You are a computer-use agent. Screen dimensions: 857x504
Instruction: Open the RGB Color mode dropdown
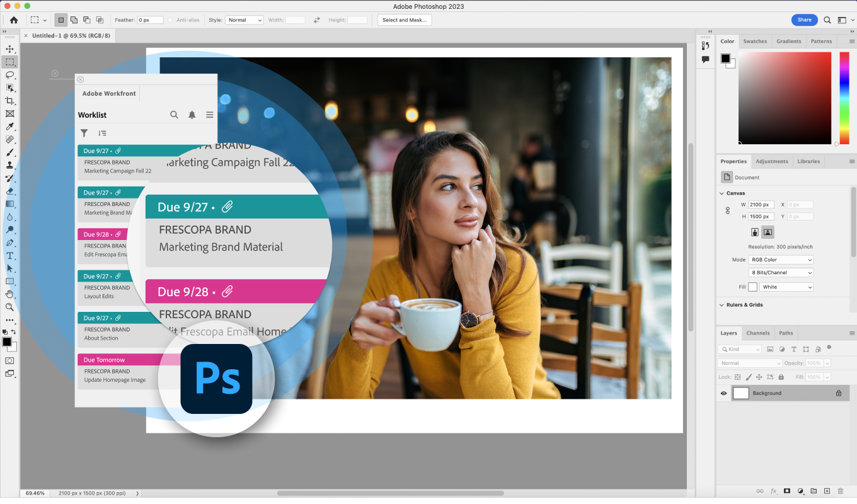click(781, 260)
